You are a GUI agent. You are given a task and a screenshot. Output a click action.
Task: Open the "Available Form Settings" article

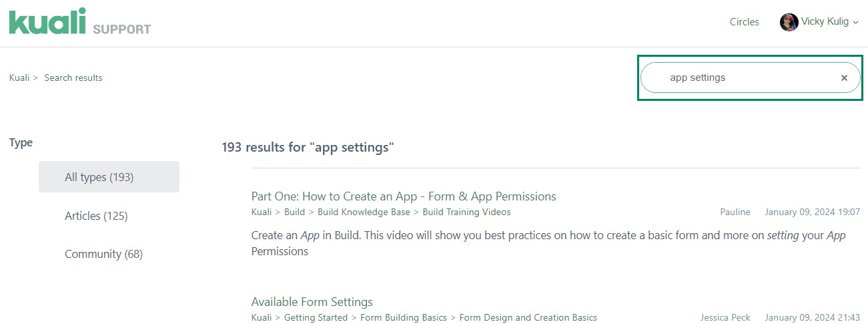(x=312, y=302)
